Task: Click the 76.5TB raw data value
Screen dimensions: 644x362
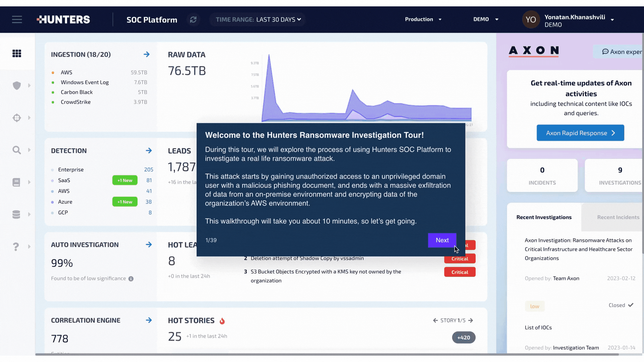Action: [x=187, y=71]
